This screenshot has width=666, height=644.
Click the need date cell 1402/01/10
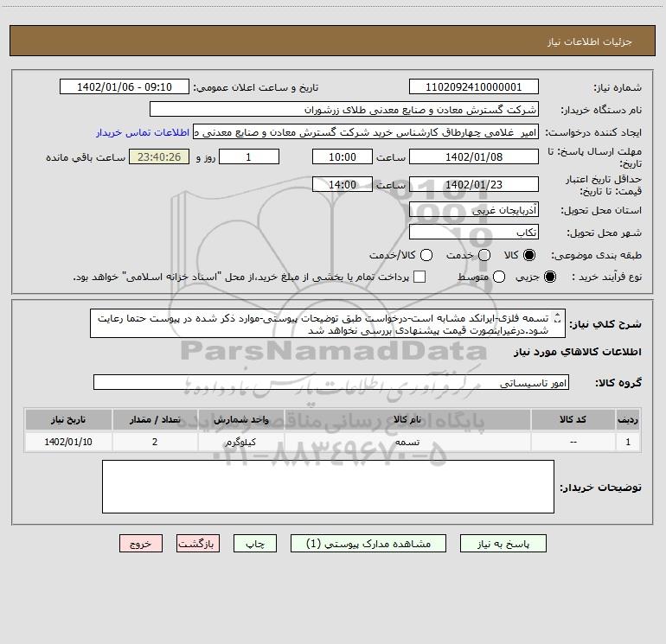68,442
